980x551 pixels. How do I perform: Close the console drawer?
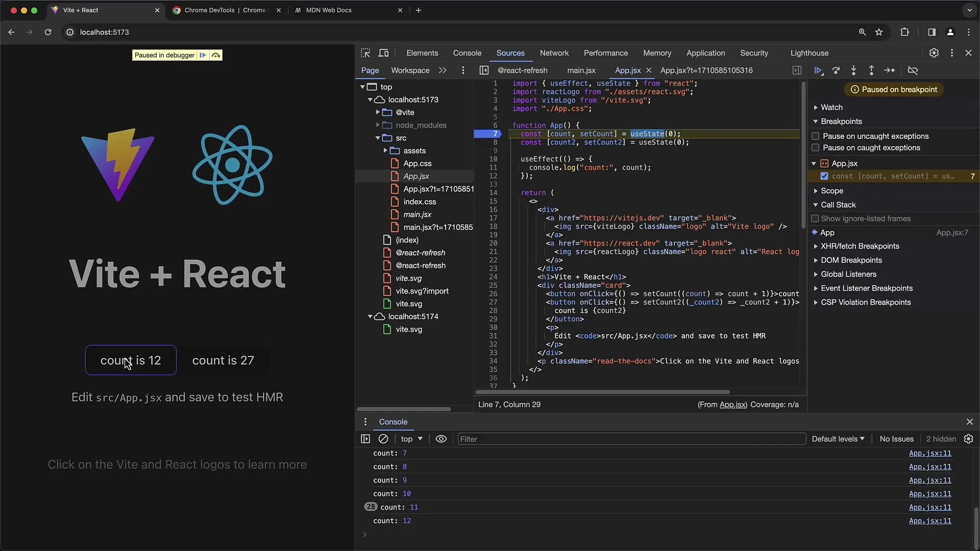[x=969, y=422]
